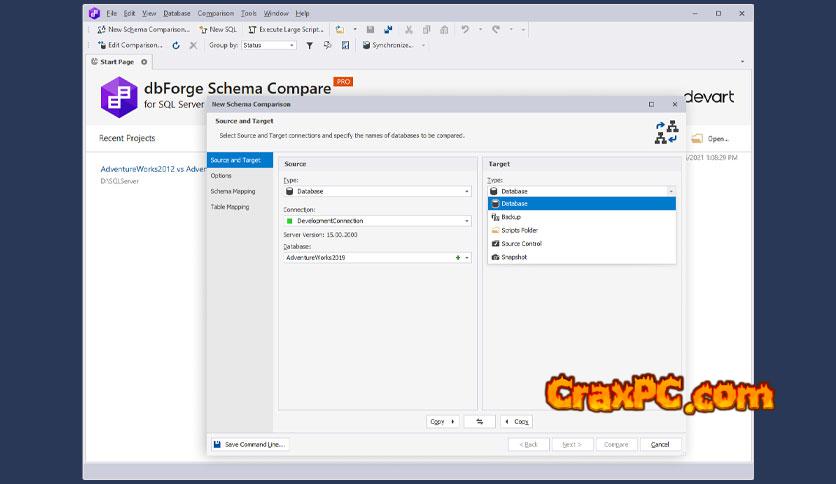Choose Source Control in the Target type list
Screen dimensions: 836x484
[x=582, y=244]
